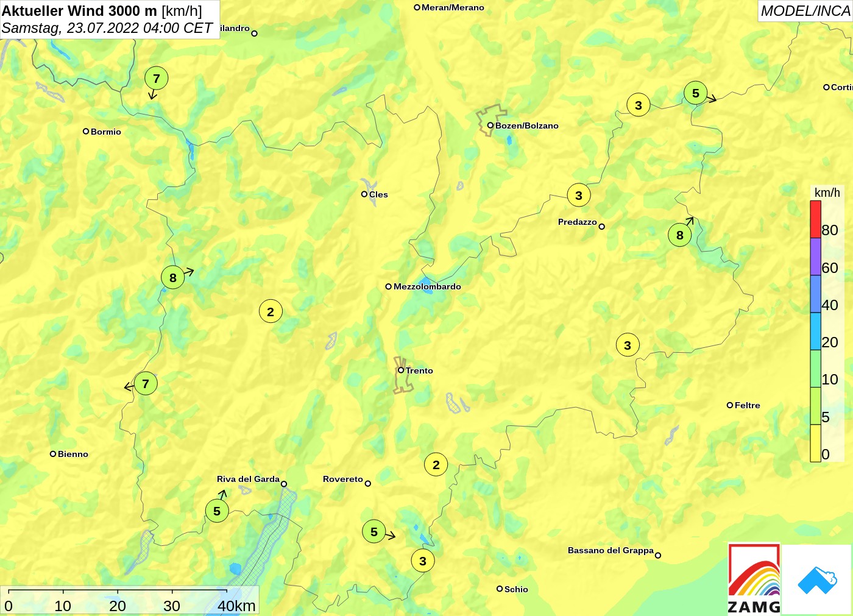Click the 'Bozen/Bolzano' text label
853x616 pixels.
tap(527, 126)
